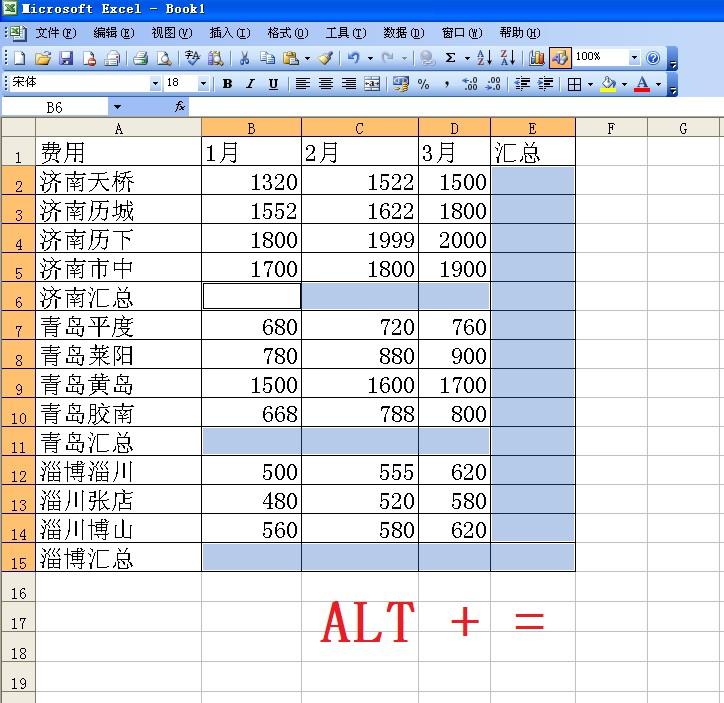724x703 pixels.
Task: Apply percent style
Action: click(x=424, y=84)
